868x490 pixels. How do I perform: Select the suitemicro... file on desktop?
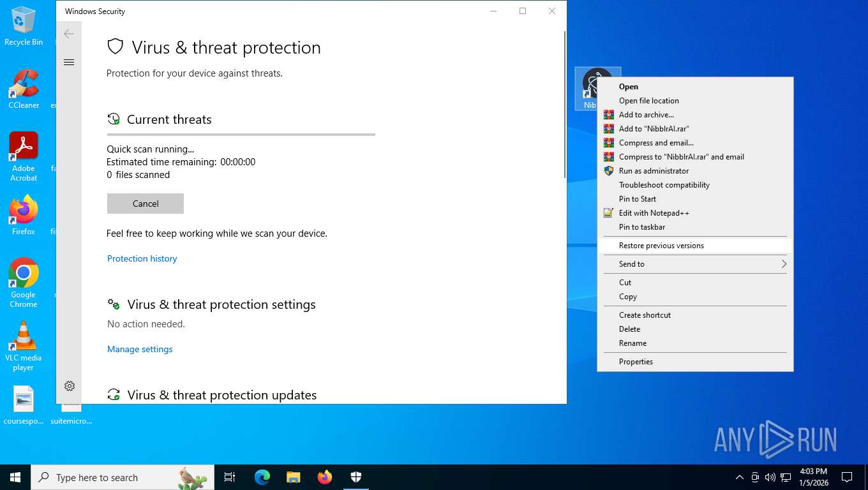point(71,413)
